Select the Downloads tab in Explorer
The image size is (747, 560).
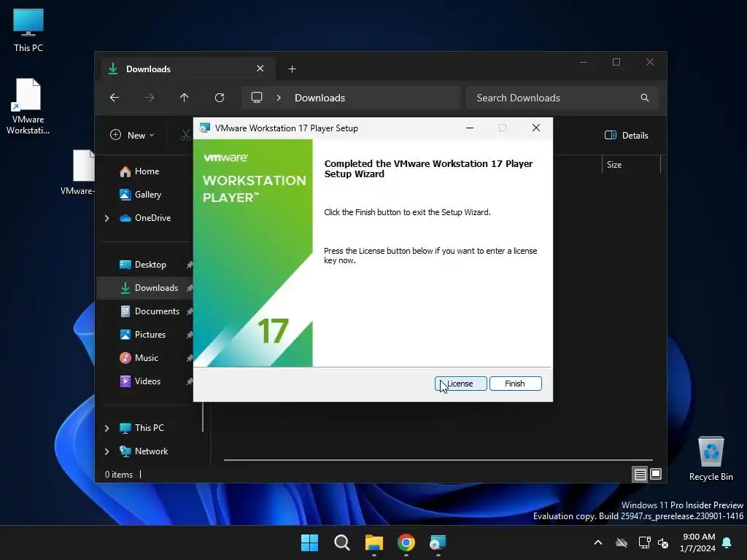click(x=186, y=69)
